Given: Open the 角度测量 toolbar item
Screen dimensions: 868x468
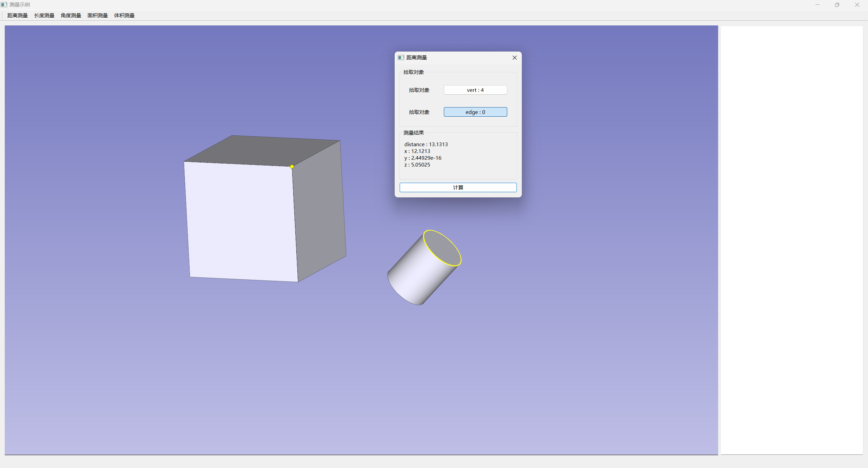Looking at the screenshot, I should pyautogui.click(x=71, y=16).
